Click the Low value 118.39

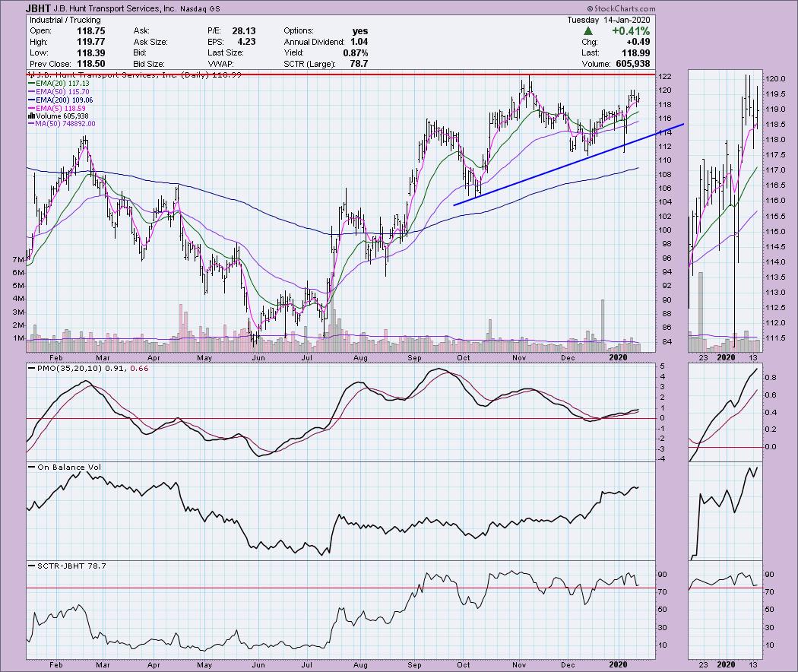[x=90, y=53]
